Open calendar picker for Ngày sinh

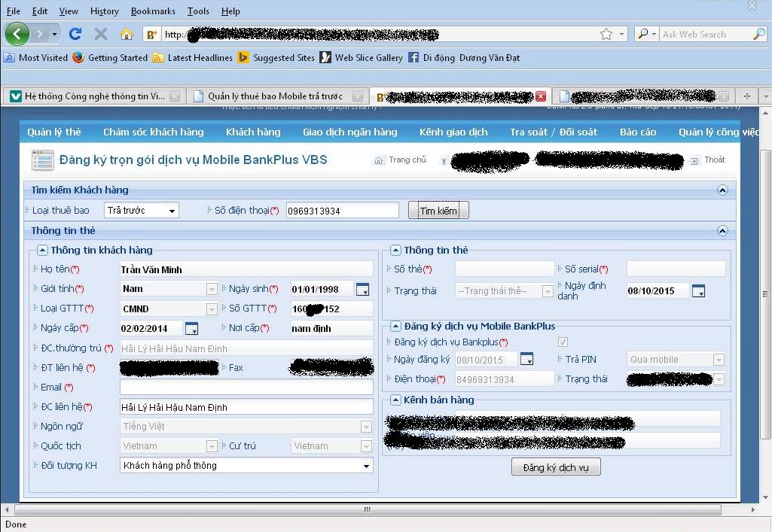pos(362,289)
